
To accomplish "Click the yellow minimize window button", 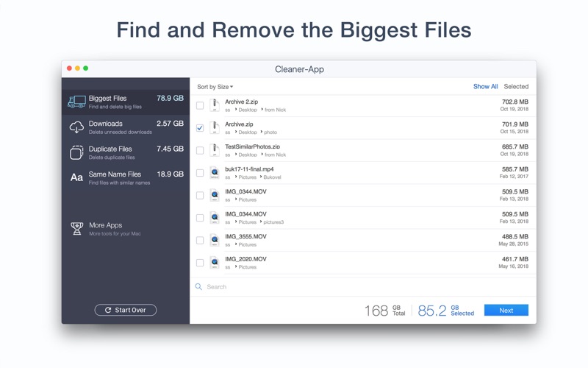I will pyautogui.click(x=78, y=68).
